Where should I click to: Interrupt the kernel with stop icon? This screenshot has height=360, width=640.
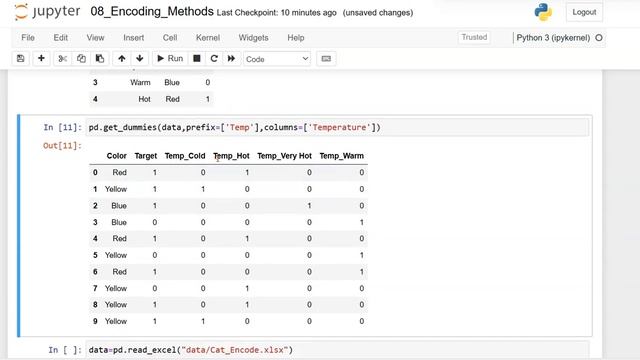(197, 59)
